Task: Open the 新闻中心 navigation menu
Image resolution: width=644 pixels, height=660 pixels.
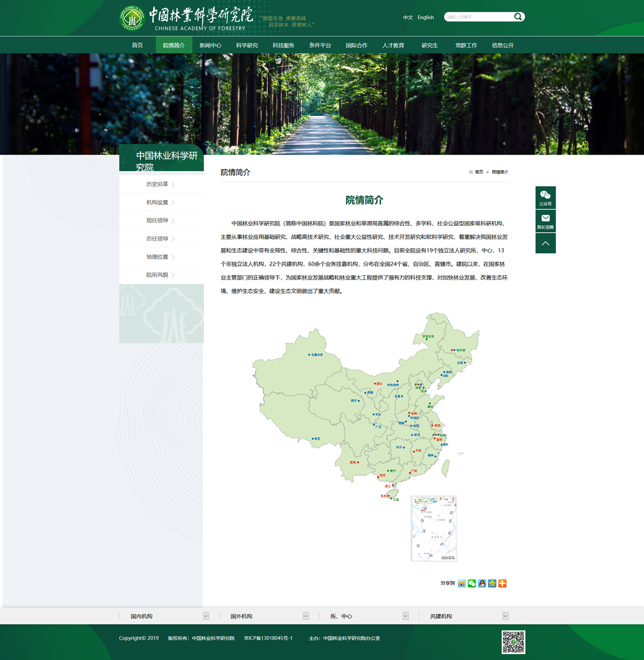Action: [x=210, y=46]
